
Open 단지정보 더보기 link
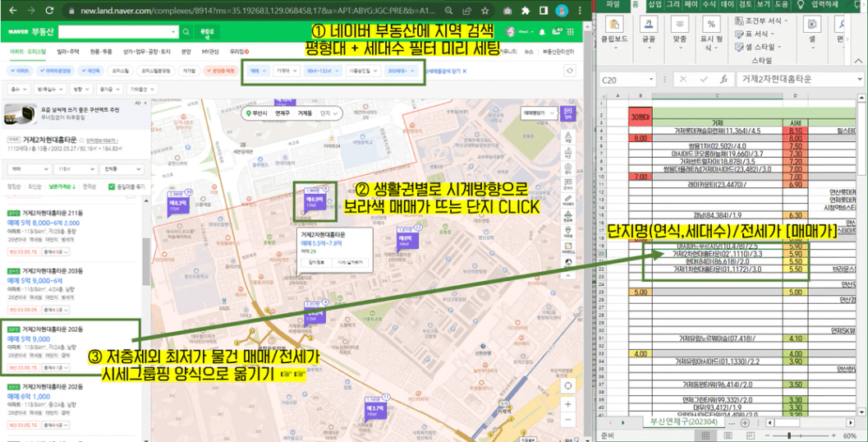[103, 140]
